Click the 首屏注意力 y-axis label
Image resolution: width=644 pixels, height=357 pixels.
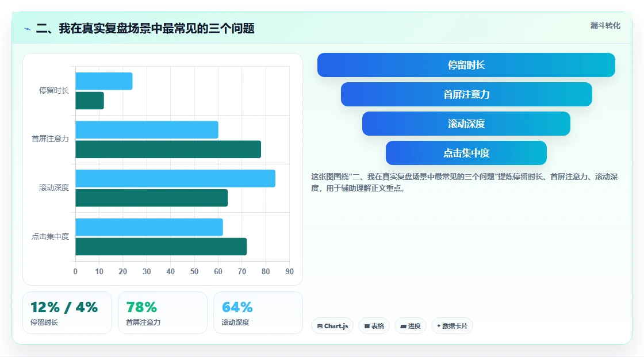click(x=50, y=139)
